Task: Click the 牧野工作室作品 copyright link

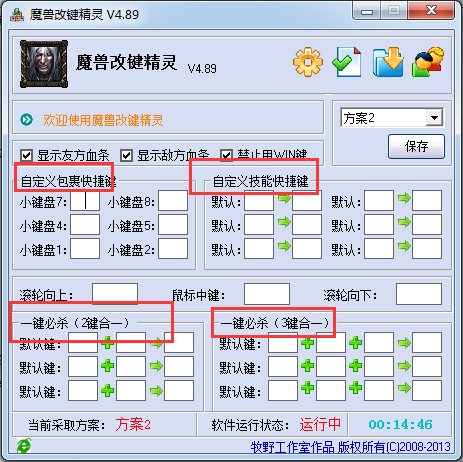Action: pyautogui.click(x=350, y=447)
